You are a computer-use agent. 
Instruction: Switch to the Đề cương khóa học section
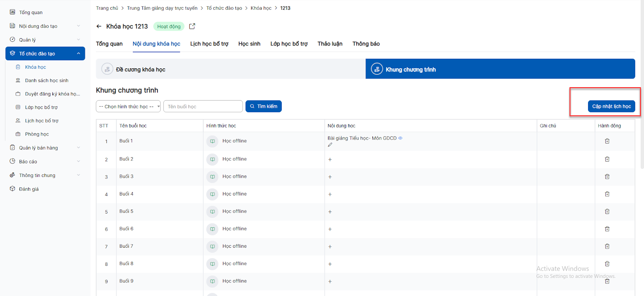tap(231, 69)
